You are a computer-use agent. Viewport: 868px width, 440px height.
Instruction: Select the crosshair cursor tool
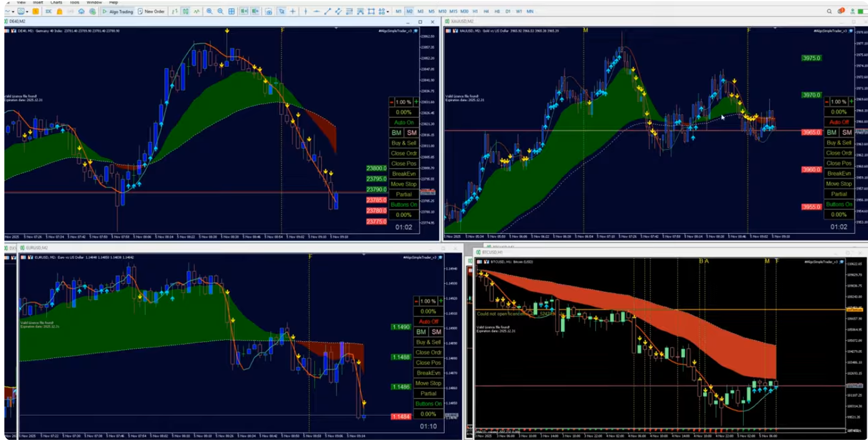(x=293, y=11)
